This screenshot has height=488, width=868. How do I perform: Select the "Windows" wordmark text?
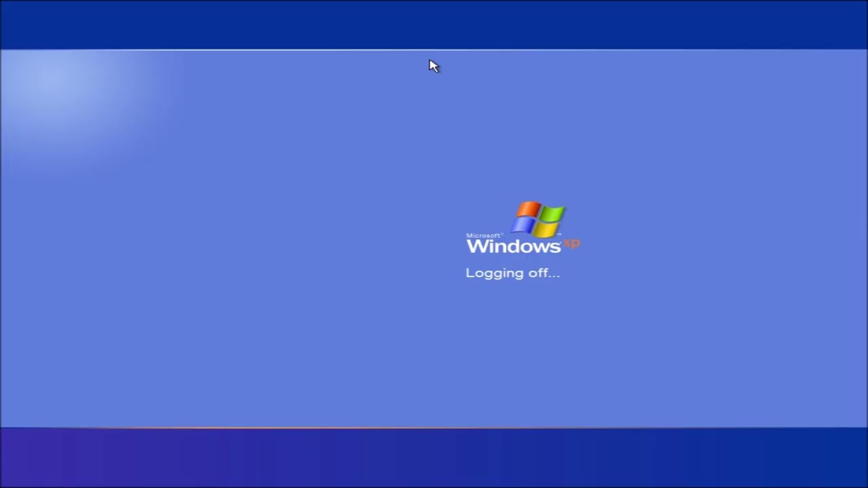click(x=513, y=246)
